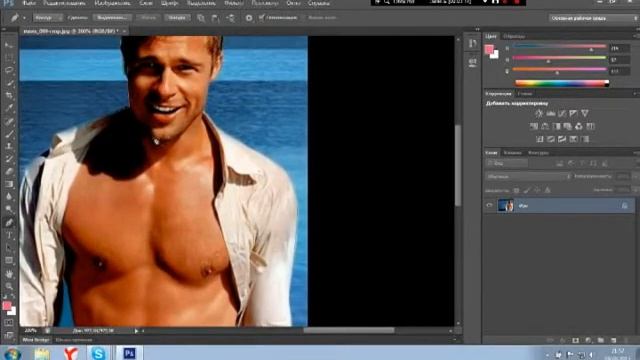Select the Type tool

(x=9, y=235)
